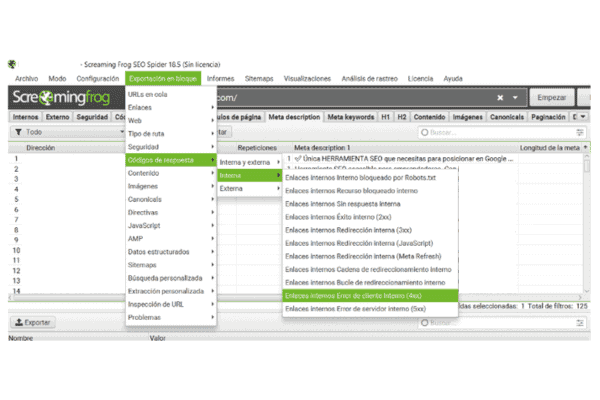This screenshot has height=400, width=600.
Task: Expand the Seguridad submenu
Action: click(x=171, y=147)
